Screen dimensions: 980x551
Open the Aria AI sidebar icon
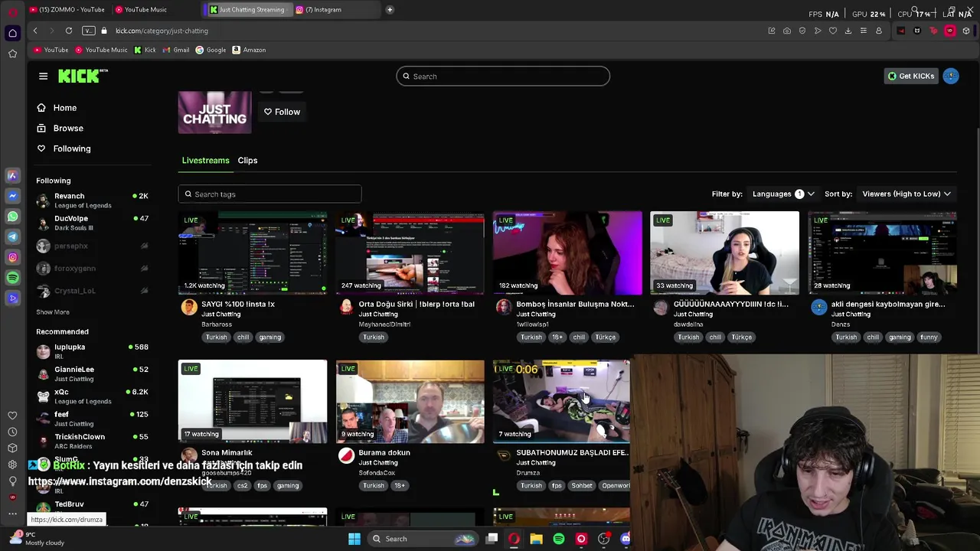(x=12, y=176)
